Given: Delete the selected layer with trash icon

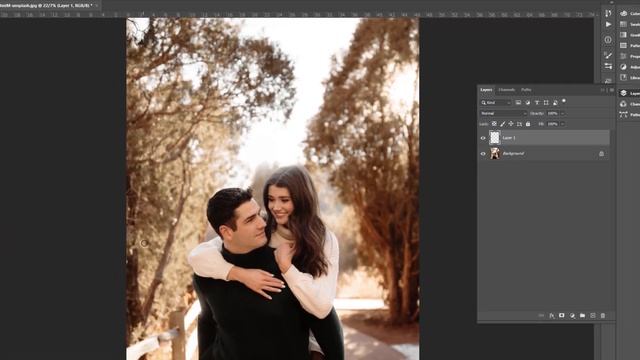Looking at the screenshot, I should tap(603, 316).
